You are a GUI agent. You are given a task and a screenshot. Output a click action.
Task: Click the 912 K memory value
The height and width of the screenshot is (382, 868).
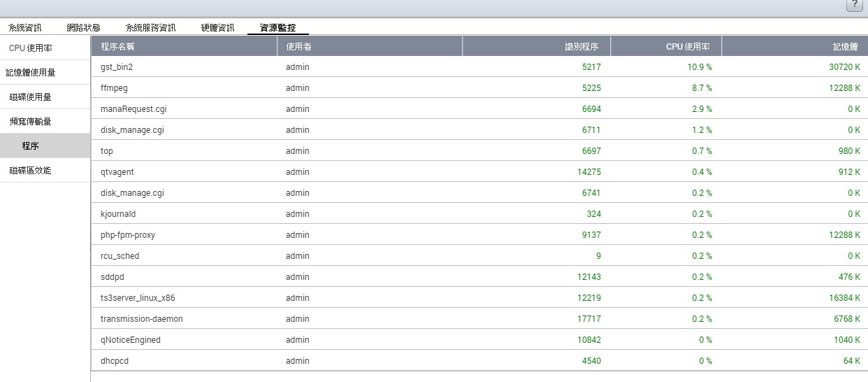click(x=849, y=172)
